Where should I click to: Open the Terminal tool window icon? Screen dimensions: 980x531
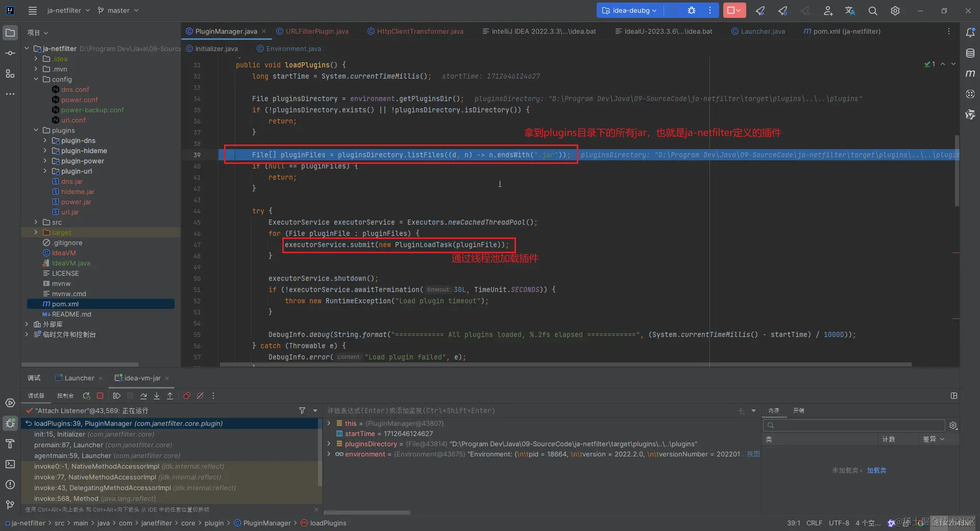(10, 464)
